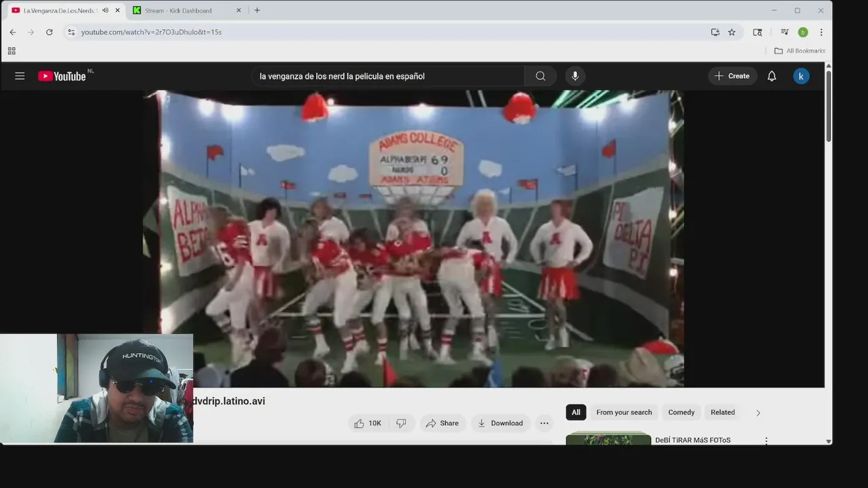Reload the YouTube page
The height and width of the screenshot is (488, 868).
[50, 32]
